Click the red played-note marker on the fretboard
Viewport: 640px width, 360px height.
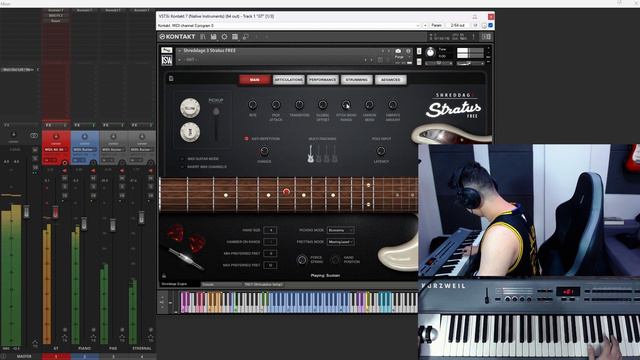tap(287, 191)
